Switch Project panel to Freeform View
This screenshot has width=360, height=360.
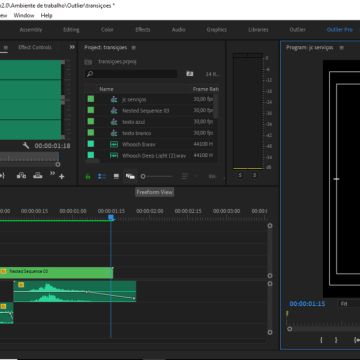coord(130,176)
